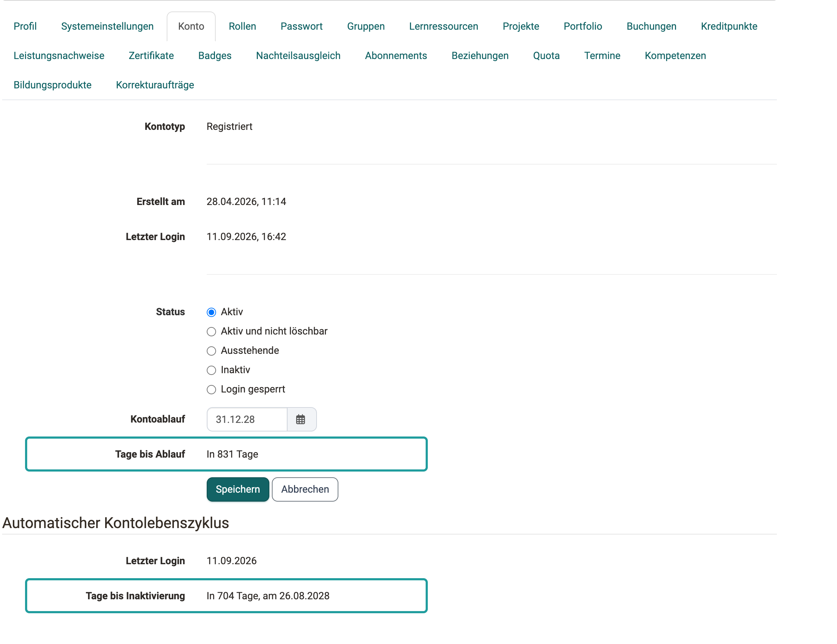The width and height of the screenshot is (837, 644).
Task: Open the Systemeinstellungen tab
Action: pos(107,26)
